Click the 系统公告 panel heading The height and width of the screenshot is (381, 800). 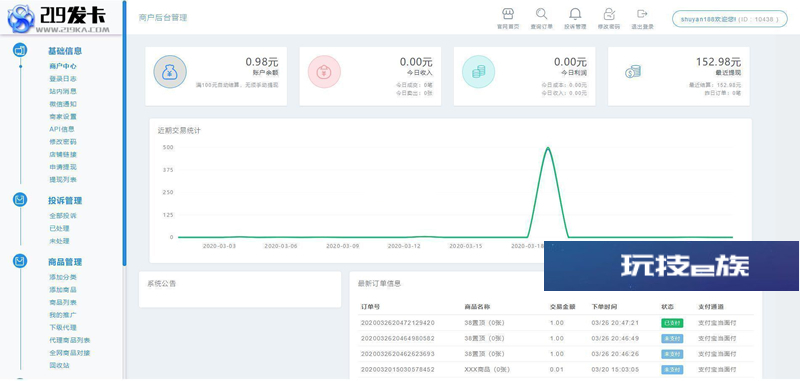(161, 284)
